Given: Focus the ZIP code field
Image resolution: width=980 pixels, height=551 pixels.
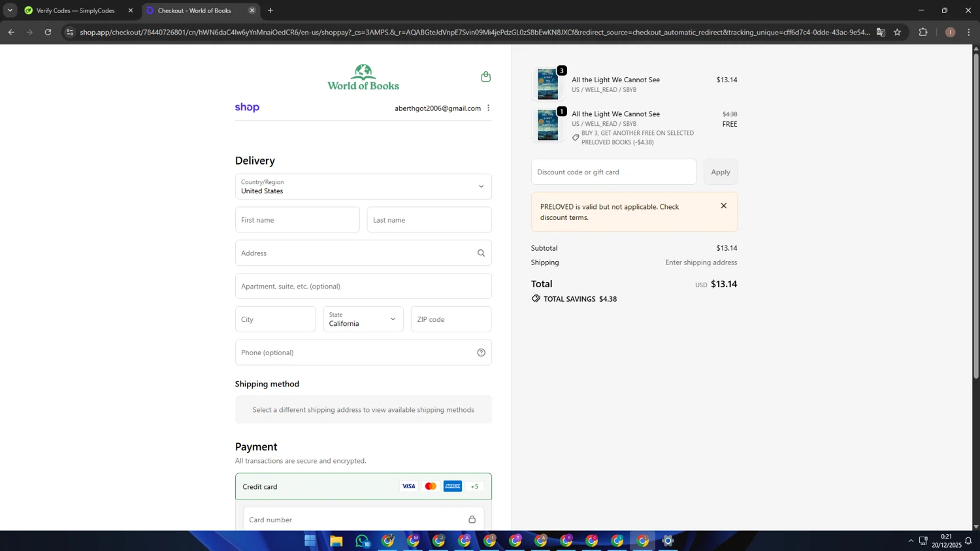Looking at the screenshot, I should pyautogui.click(x=451, y=319).
